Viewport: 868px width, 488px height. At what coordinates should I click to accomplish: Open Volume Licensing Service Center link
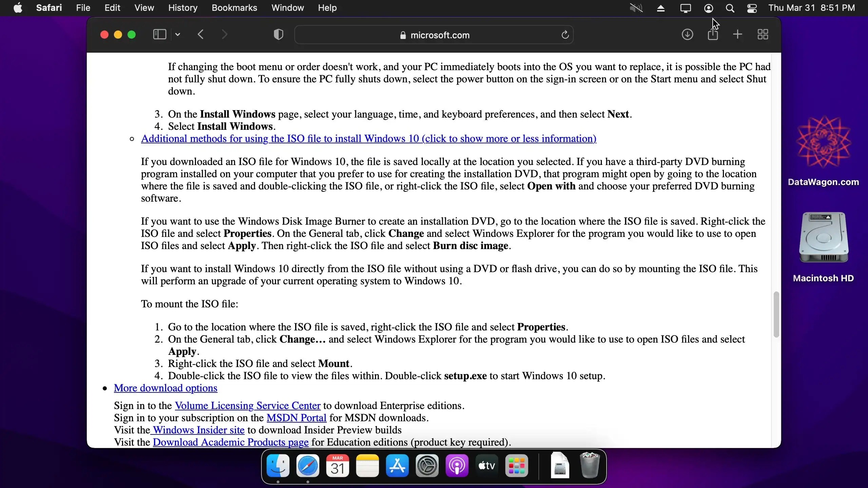coord(248,406)
